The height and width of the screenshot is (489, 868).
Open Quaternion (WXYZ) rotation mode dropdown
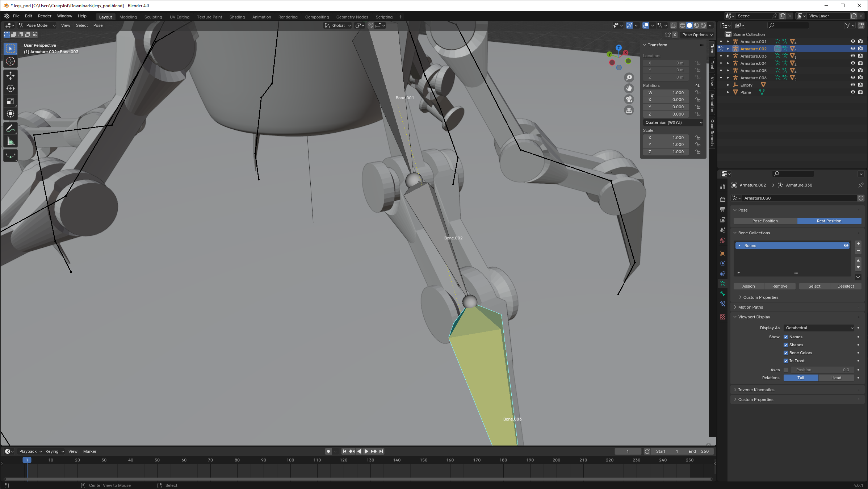(673, 122)
